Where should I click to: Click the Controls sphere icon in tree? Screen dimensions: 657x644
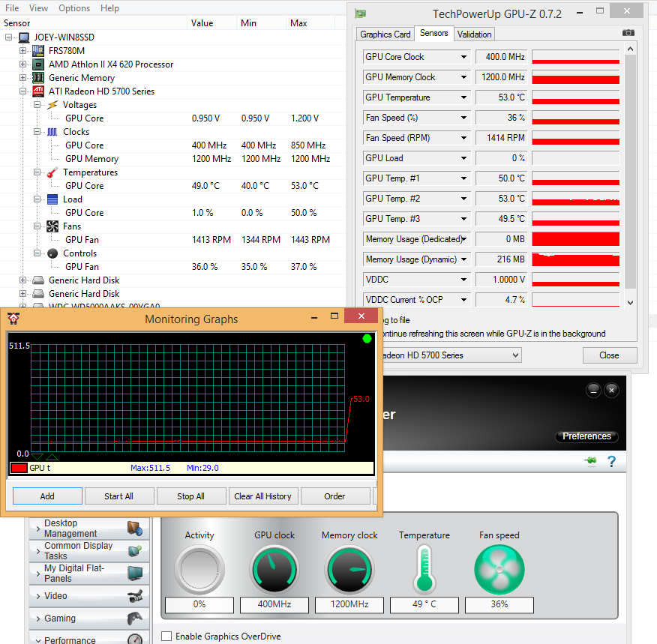[52, 253]
